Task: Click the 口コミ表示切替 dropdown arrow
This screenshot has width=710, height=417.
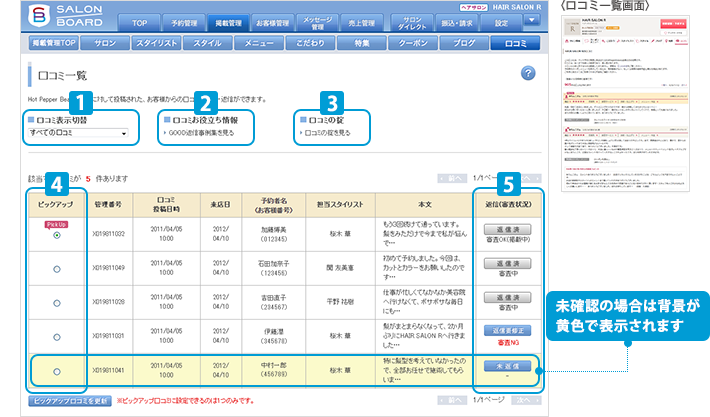Action: [123, 132]
